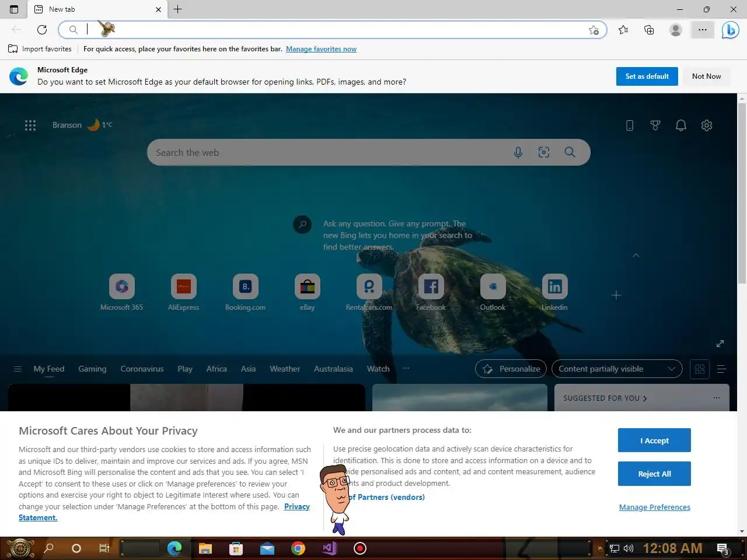
Task: Select Africa tab
Action: (217, 369)
